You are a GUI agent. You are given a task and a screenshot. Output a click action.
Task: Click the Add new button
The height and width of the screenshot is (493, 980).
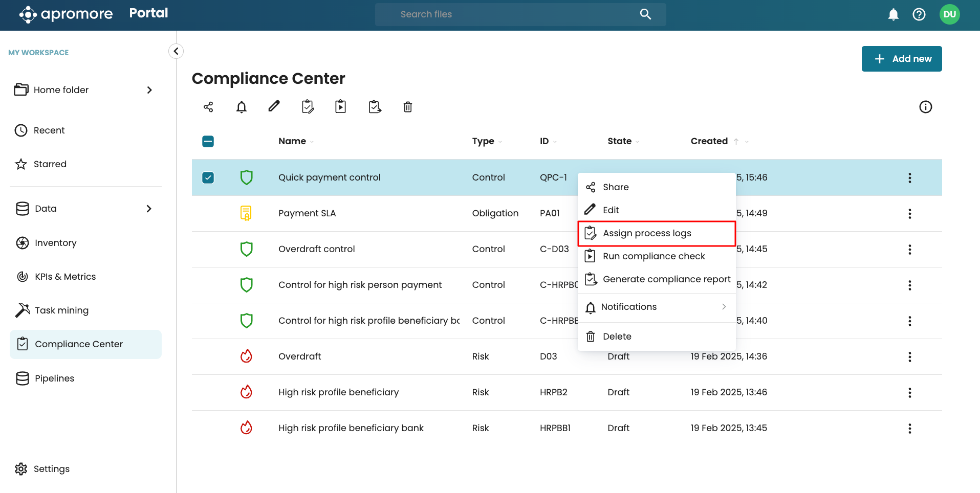[x=902, y=59]
